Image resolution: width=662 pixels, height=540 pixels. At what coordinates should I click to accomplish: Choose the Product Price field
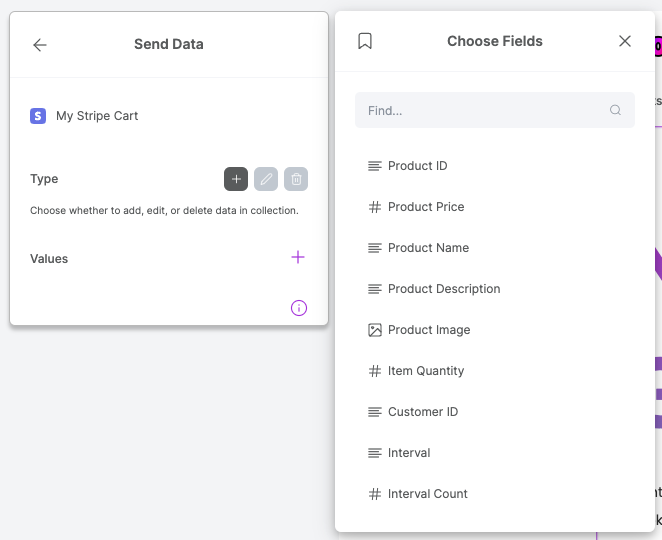[425, 207]
